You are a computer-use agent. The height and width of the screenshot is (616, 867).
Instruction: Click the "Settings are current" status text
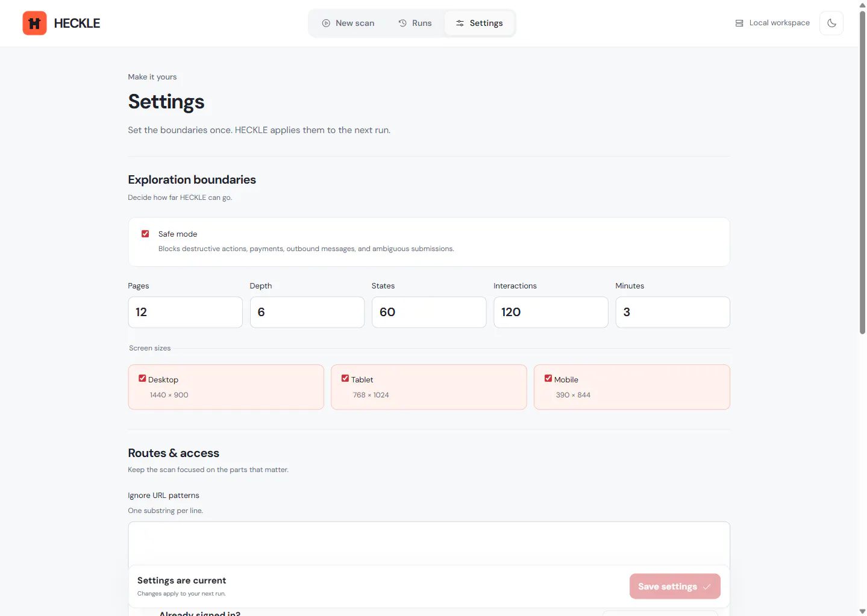click(181, 580)
